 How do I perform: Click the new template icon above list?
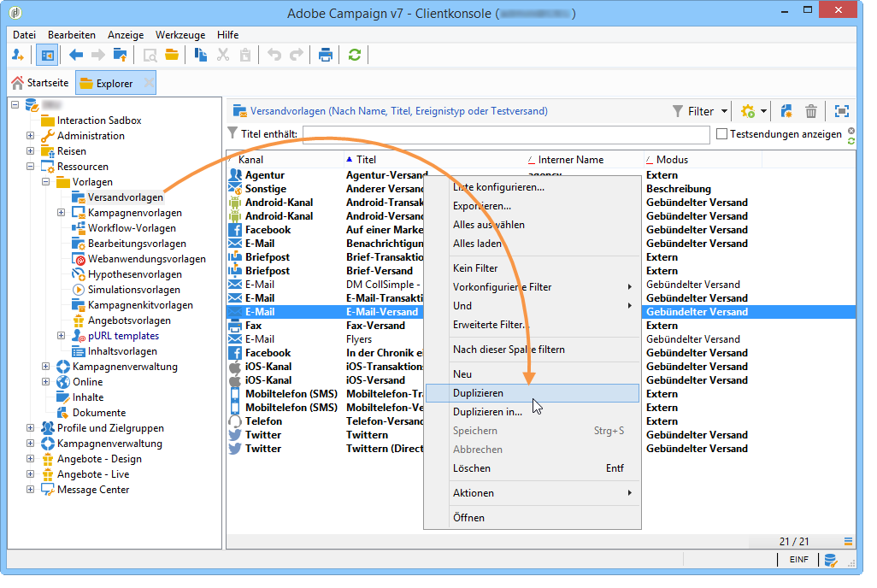[786, 111]
